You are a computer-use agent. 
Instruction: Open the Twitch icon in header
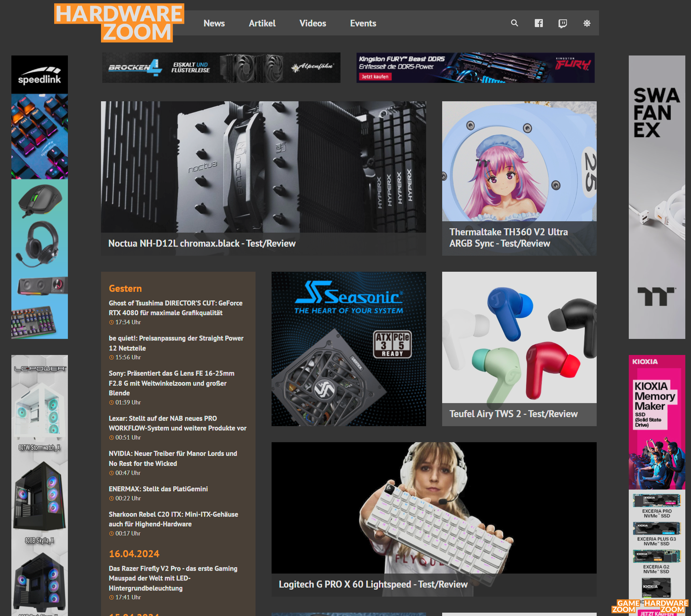pos(563,23)
